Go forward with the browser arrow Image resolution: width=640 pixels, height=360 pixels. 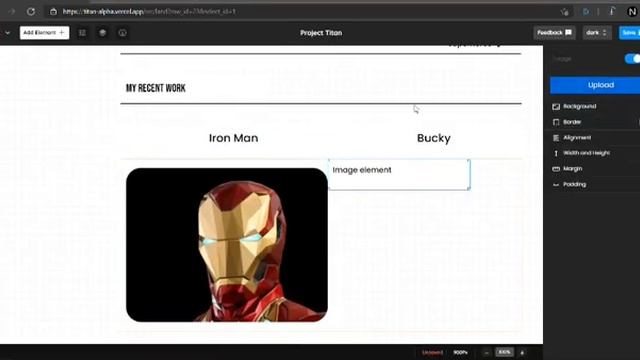click(x=11, y=11)
